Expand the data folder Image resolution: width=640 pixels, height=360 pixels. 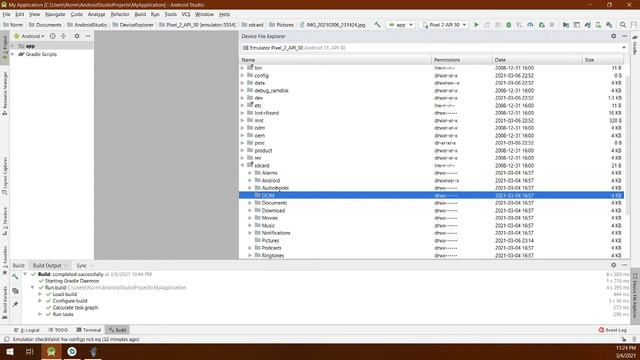[243, 83]
